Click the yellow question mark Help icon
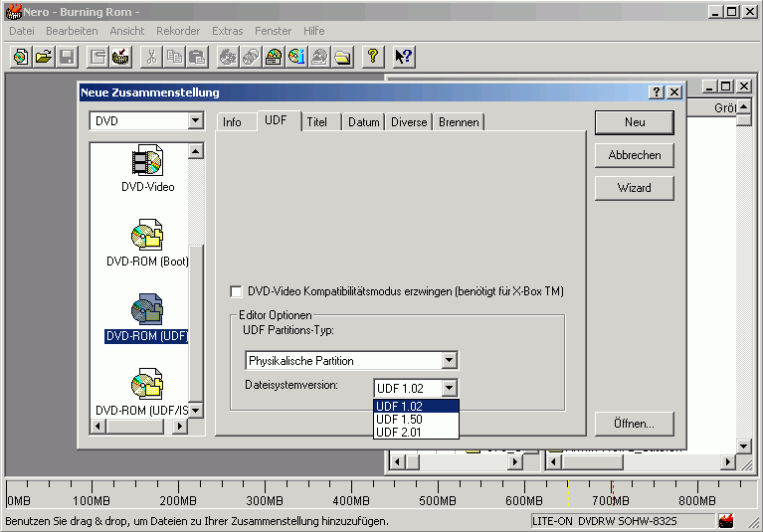This screenshot has width=763, height=532. tap(373, 57)
